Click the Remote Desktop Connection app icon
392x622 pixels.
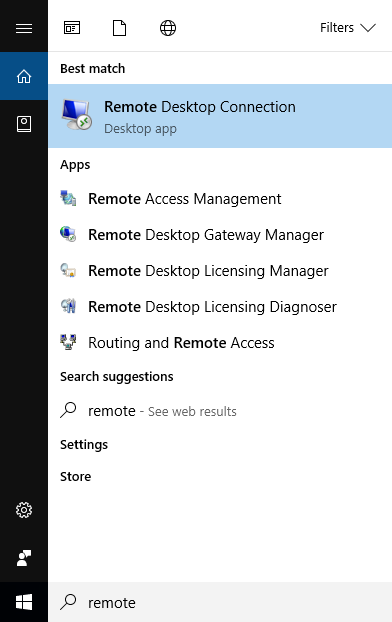77,115
